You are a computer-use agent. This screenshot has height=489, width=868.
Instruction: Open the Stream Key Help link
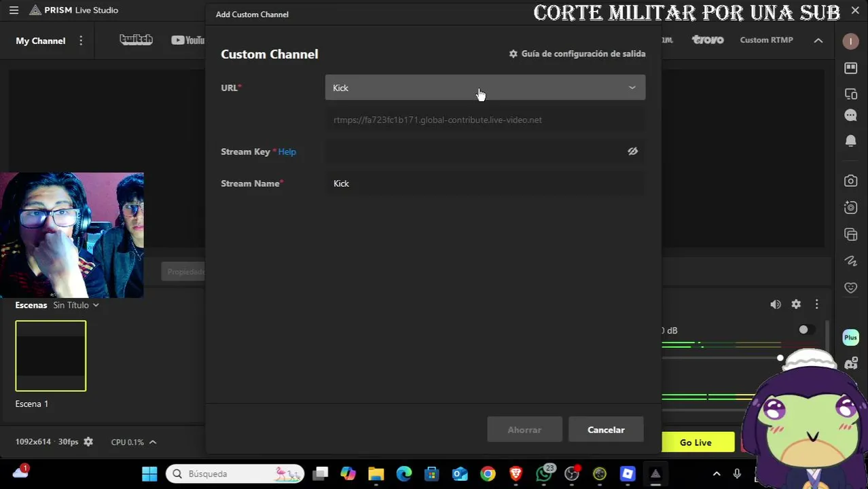[x=287, y=151]
